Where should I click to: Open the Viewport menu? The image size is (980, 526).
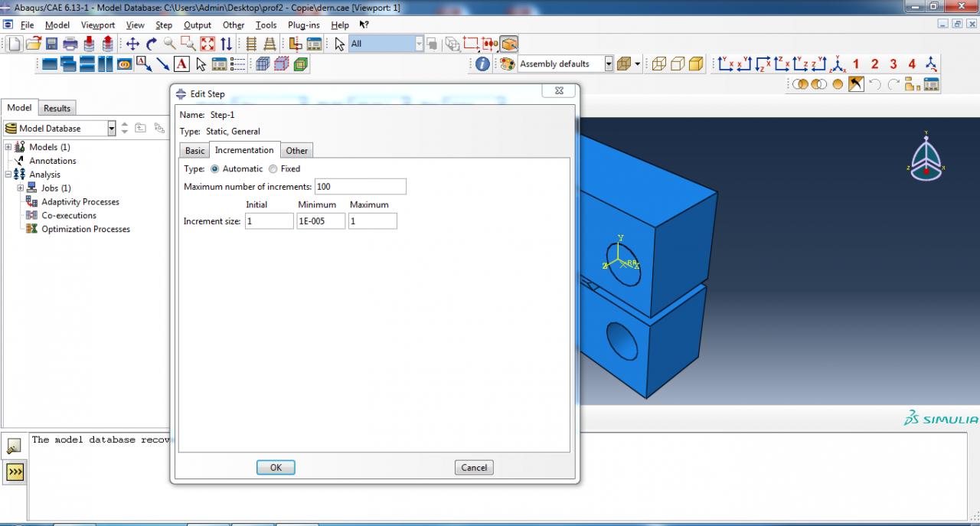98,25
